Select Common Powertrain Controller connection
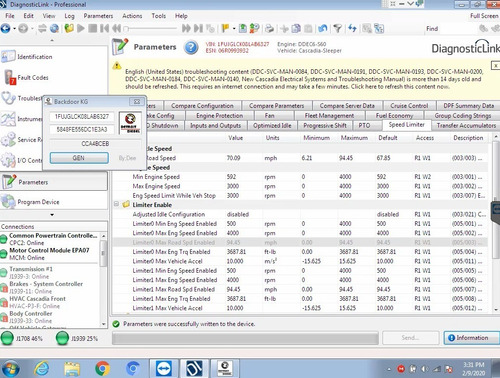The width and height of the screenshot is (500, 378). click(x=50, y=239)
